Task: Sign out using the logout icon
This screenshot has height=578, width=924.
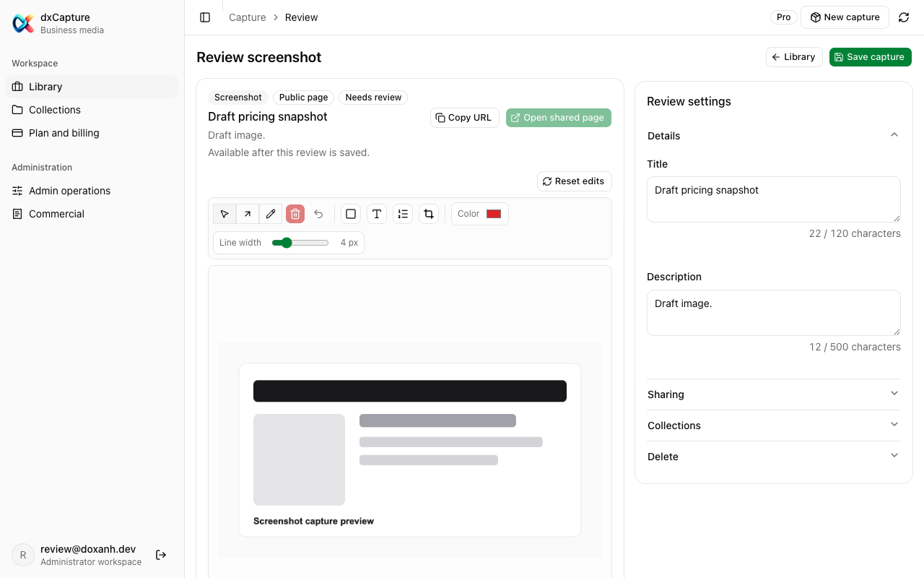Action: [161, 555]
